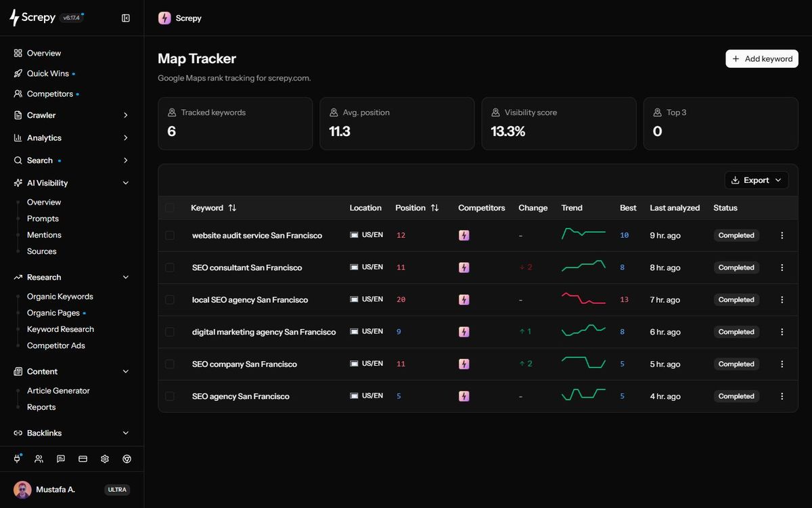812x508 pixels.
Task: Click competitor icon for local SEO agency row
Action: click(464, 299)
